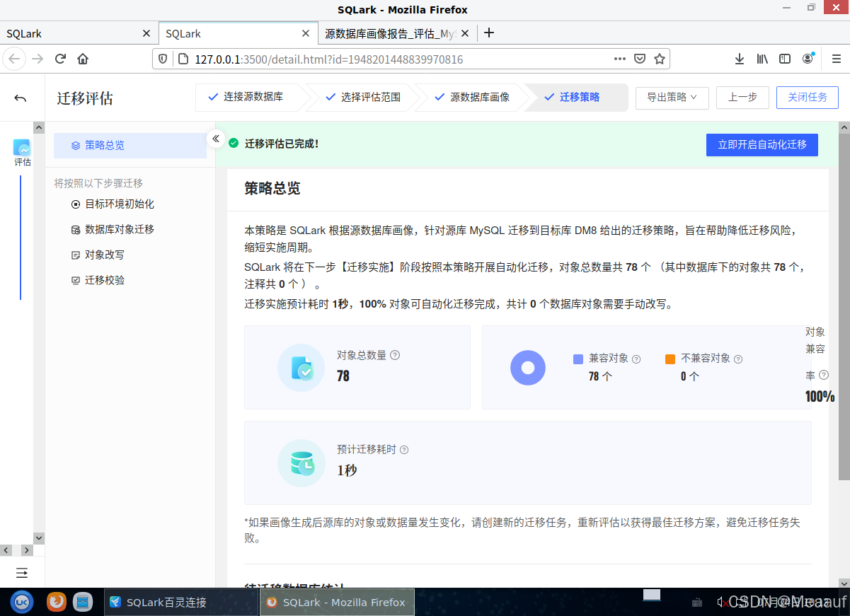Switch to SQLark - Mozilla Firefox taskbar item

point(337,602)
